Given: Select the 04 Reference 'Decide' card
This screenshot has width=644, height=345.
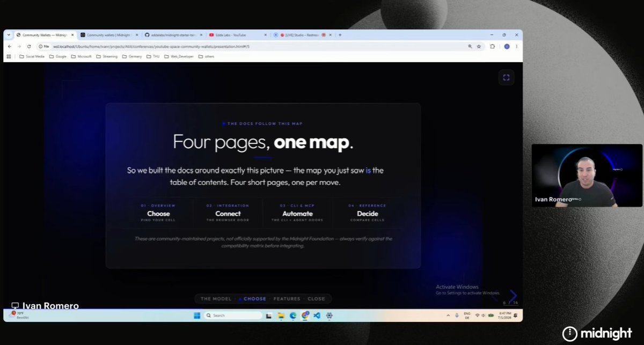Looking at the screenshot, I should click(367, 213).
